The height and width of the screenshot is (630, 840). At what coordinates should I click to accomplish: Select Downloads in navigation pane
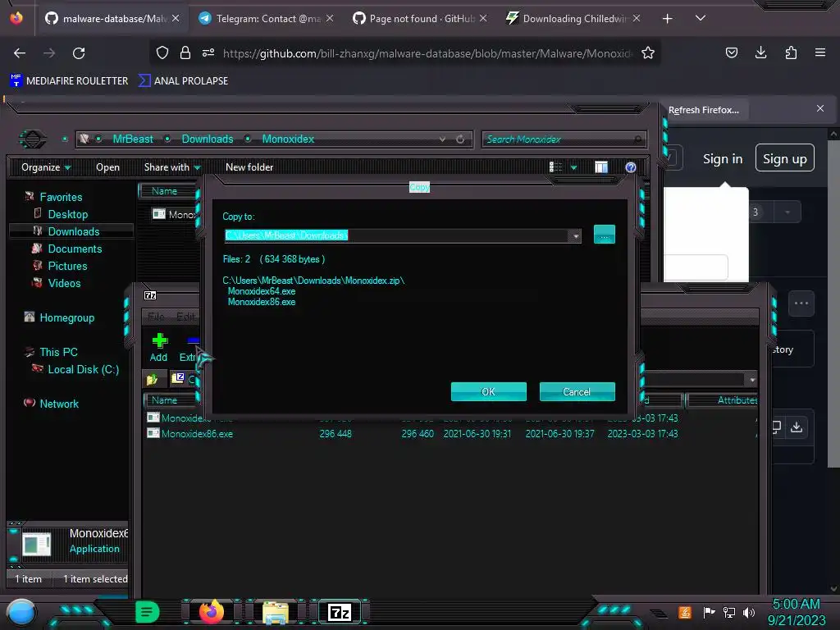coord(74,231)
